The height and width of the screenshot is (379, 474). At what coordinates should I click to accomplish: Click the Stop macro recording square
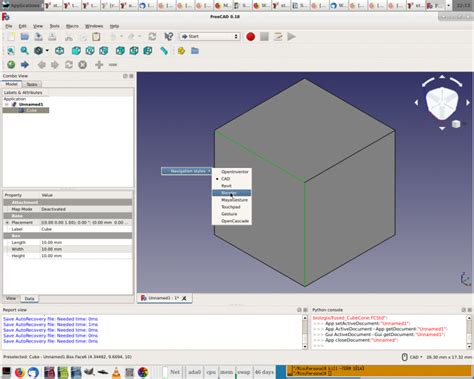click(x=264, y=37)
